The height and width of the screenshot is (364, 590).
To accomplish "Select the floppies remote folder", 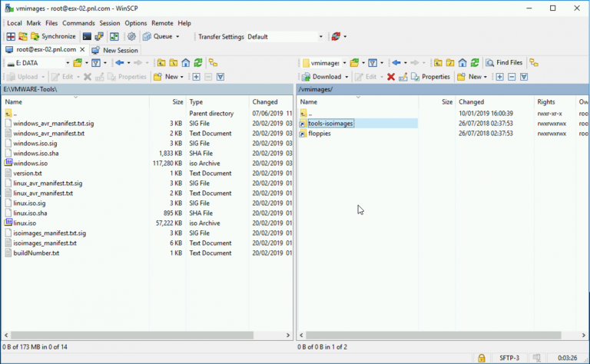I will point(320,134).
